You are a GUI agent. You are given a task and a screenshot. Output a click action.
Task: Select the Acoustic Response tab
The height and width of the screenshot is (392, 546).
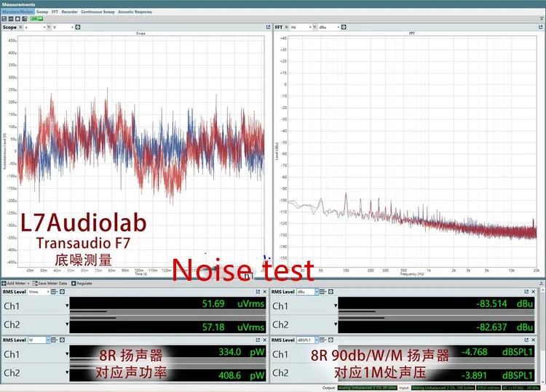135,12
